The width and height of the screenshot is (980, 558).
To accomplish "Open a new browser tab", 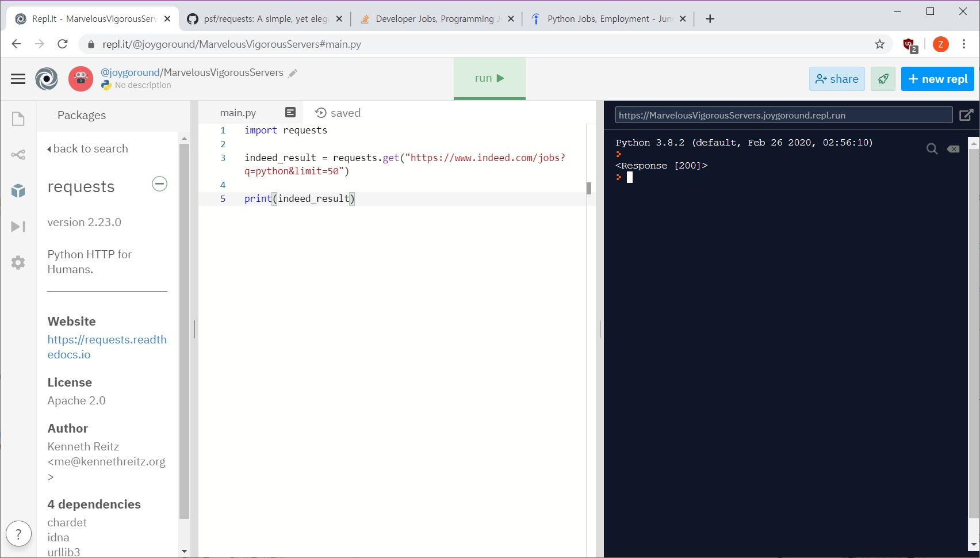I will click(710, 19).
